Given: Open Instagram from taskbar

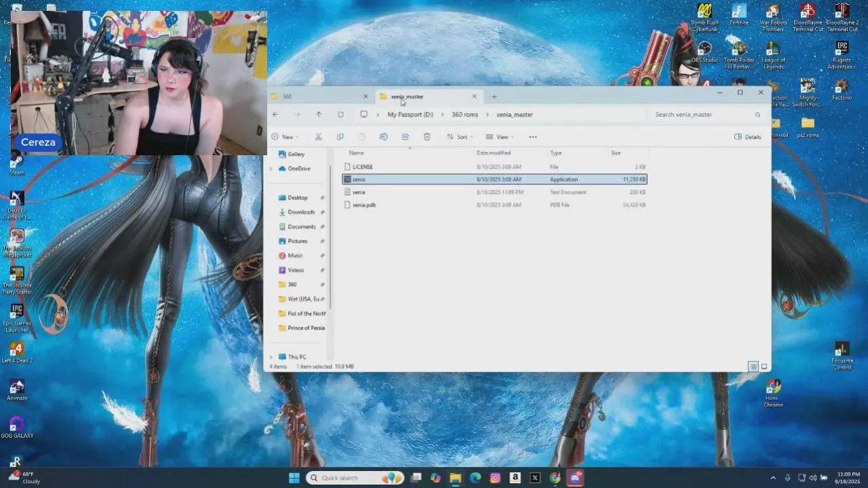Looking at the screenshot, I should pyautogui.click(x=495, y=478).
